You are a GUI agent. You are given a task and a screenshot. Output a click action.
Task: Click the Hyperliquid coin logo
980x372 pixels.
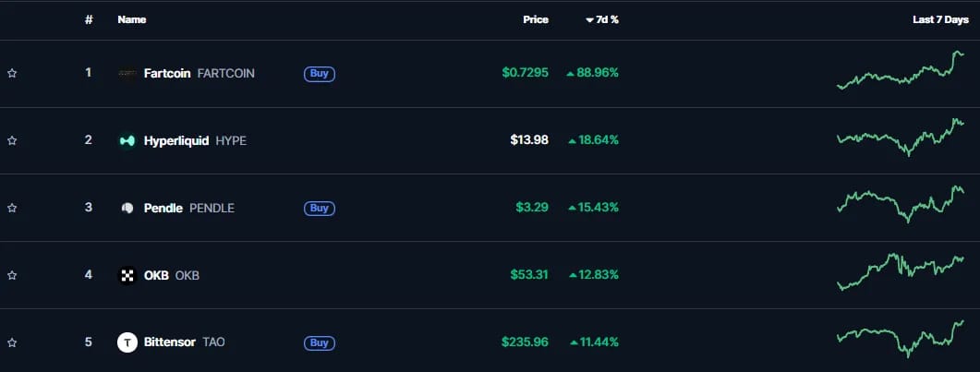[x=127, y=141]
